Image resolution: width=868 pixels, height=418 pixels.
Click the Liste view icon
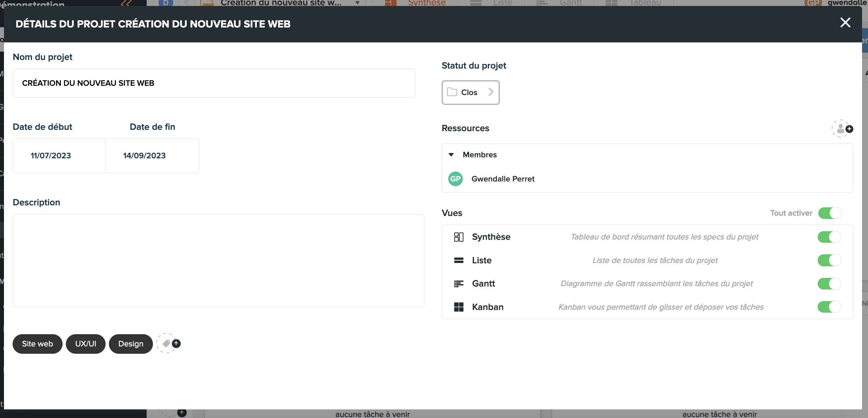(458, 260)
